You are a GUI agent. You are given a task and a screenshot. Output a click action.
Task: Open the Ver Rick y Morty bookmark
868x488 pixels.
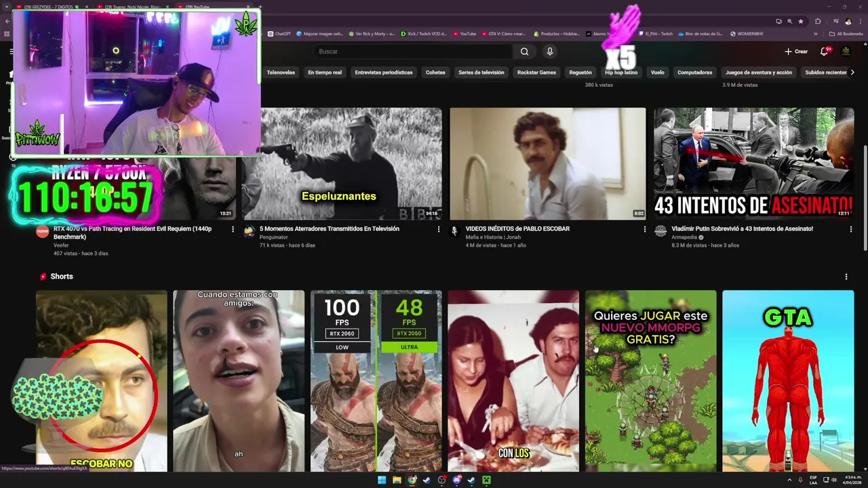(372, 33)
